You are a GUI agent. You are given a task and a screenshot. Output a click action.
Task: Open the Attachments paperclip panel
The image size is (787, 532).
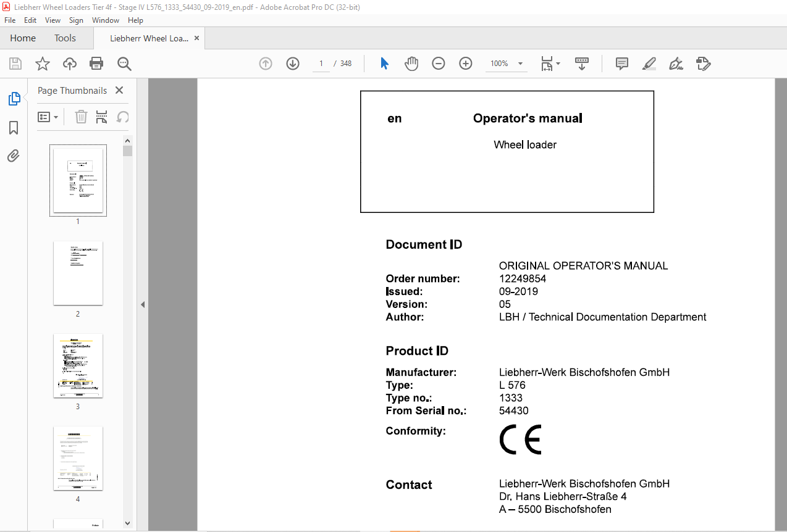pyautogui.click(x=14, y=156)
